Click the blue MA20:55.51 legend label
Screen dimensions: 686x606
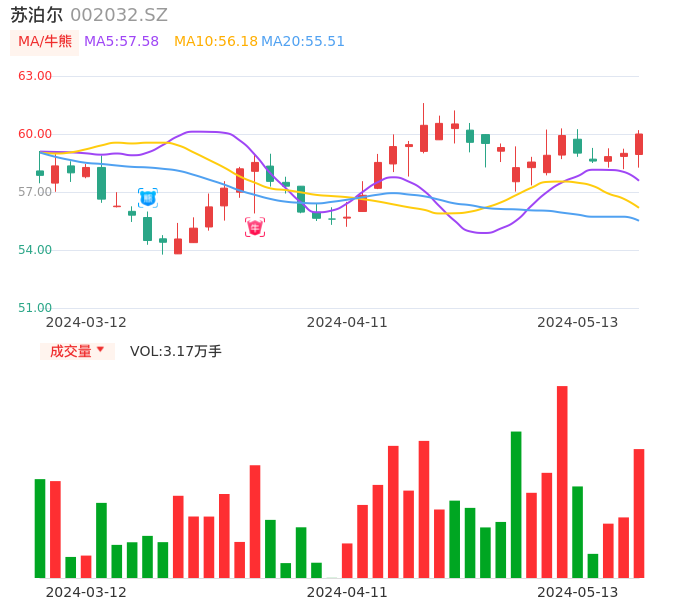[x=303, y=42]
